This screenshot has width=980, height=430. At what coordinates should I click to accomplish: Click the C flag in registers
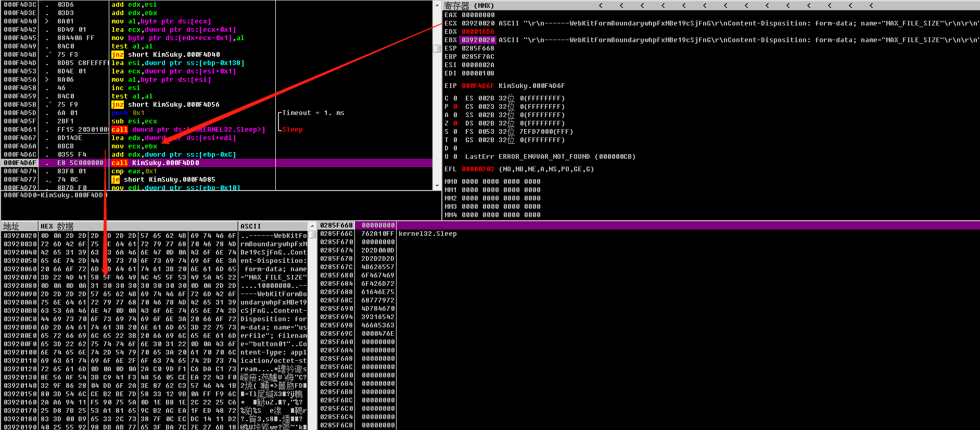pos(451,98)
